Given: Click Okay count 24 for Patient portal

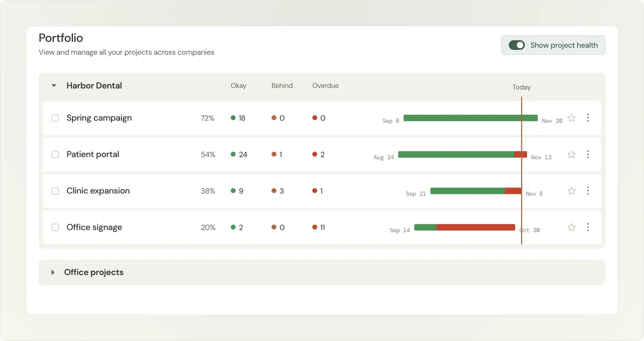Looking at the screenshot, I should pyautogui.click(x=239, y=154).
